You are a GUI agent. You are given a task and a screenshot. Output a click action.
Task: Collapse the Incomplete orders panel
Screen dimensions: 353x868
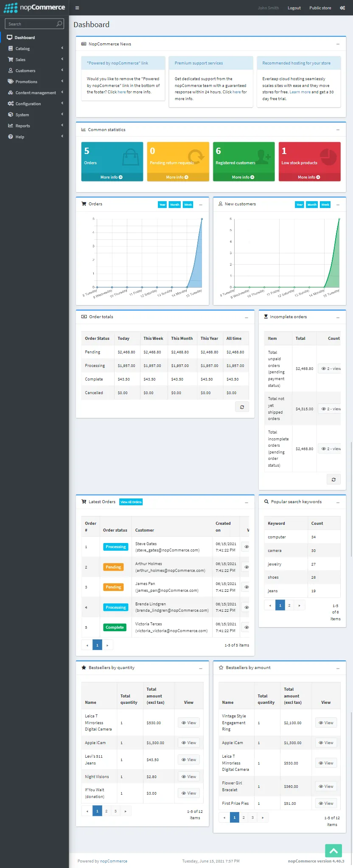pos(338,317)
